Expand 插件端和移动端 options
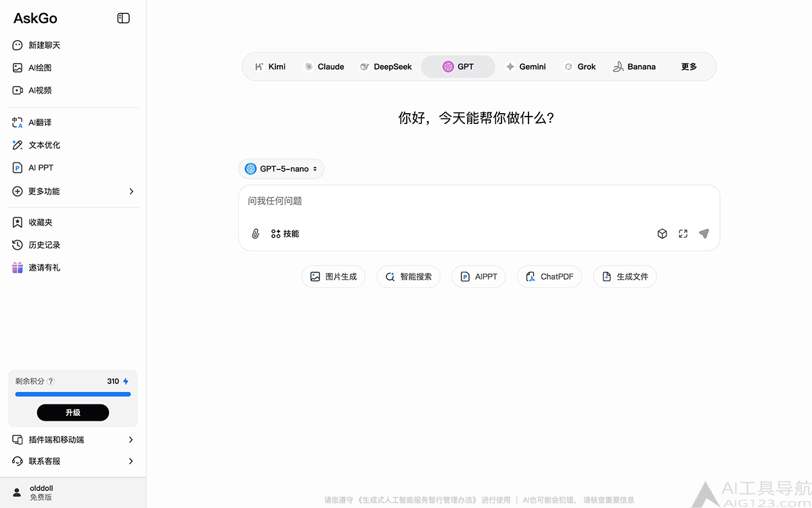This screenshot has height=508, width=812. [x=72, y=440]
